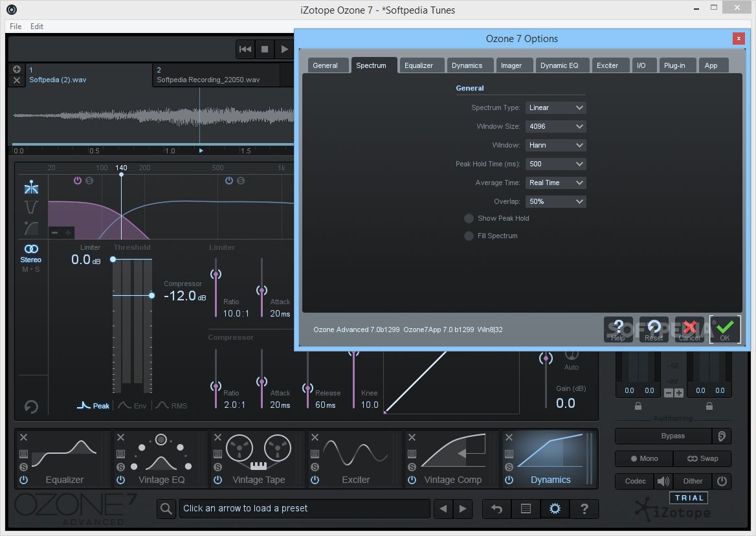Open presets list for Vintage EQ module
Screen dimensions: 756x536
point(120,454)
